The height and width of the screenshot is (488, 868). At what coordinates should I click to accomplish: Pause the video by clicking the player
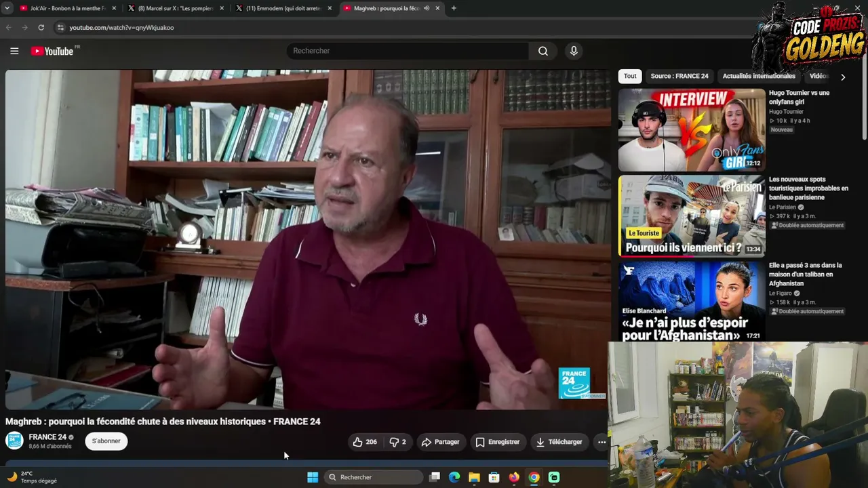[x=308, y=239]
